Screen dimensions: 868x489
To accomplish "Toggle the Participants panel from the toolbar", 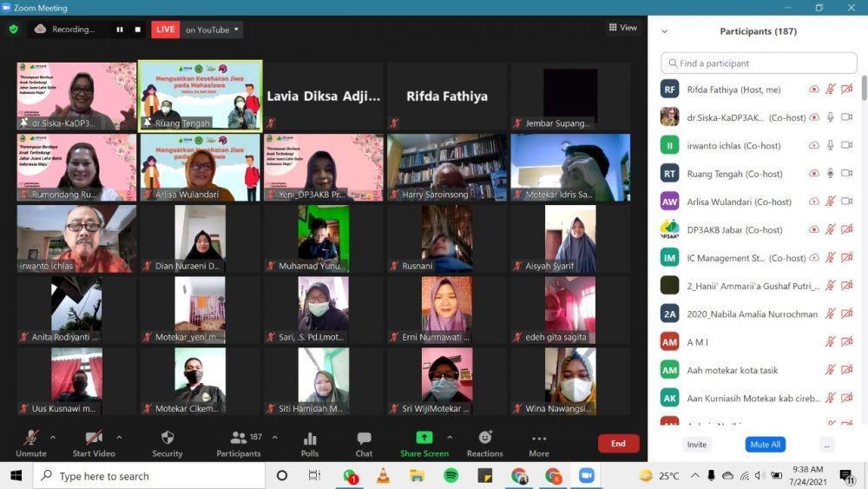I will (x=239, y=444).
